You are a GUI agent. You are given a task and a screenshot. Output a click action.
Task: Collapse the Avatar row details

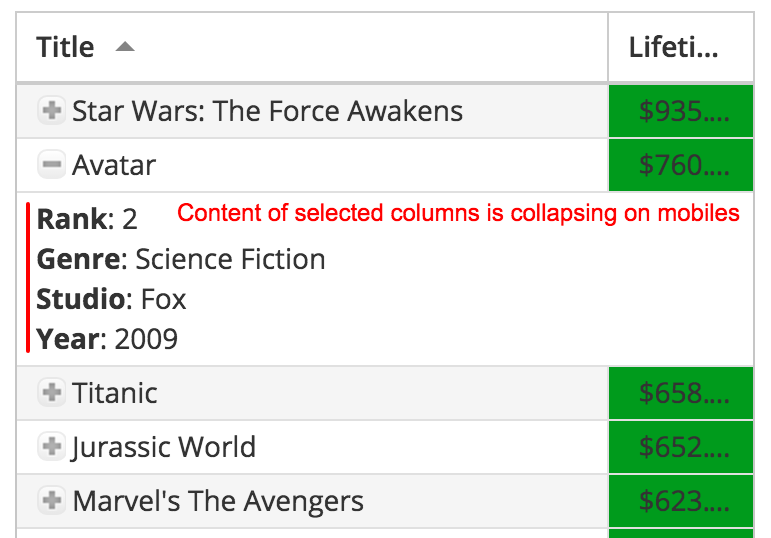coord(52,164)
